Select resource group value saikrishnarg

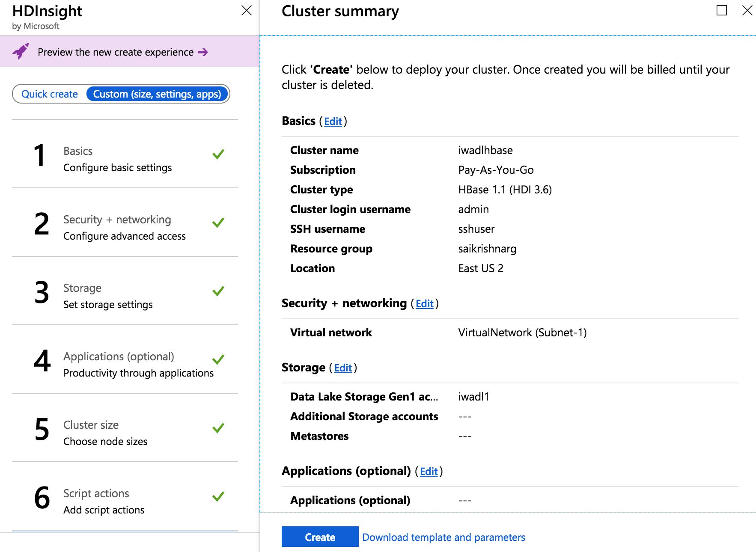(487, 249)
